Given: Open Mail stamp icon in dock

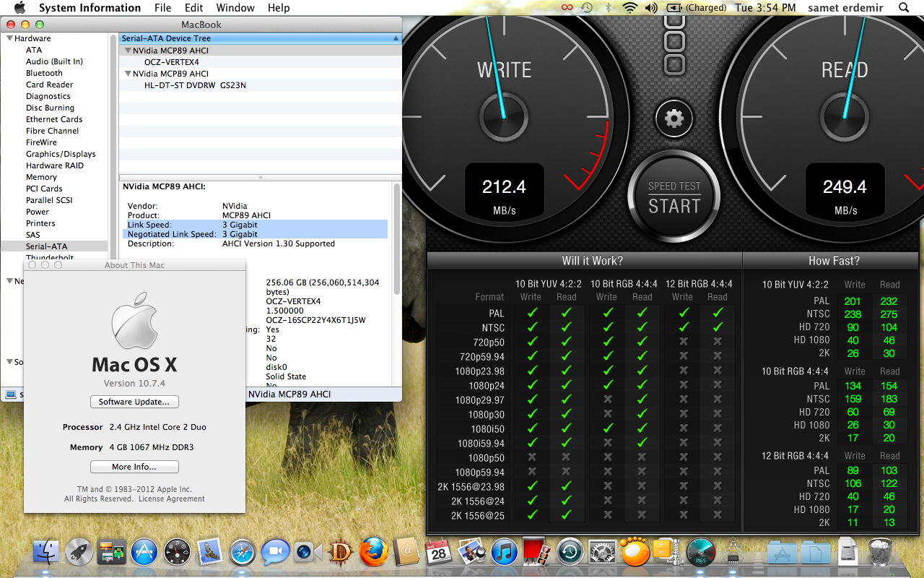Looking at the screenshot, I should [210, 553].
